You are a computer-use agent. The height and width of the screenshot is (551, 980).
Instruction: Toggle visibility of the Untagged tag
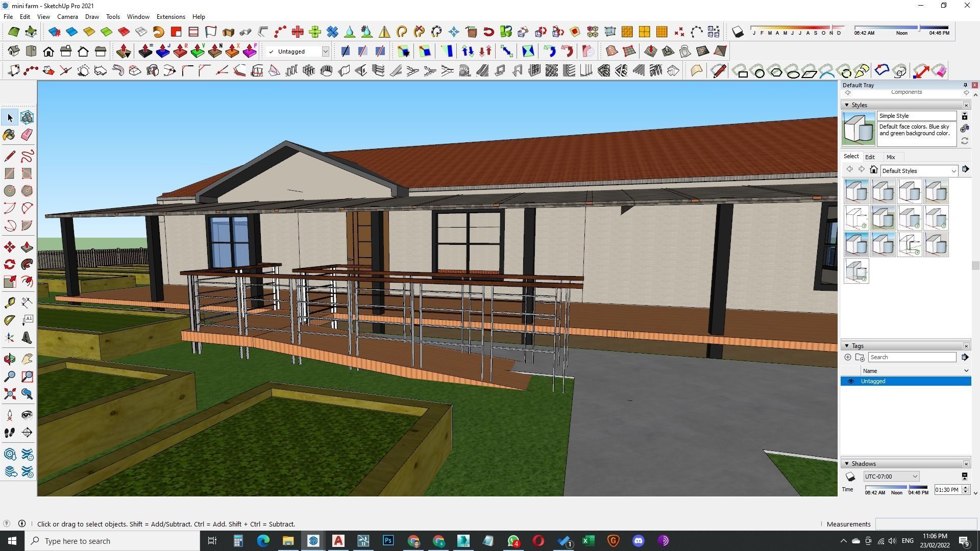(850, 381)
